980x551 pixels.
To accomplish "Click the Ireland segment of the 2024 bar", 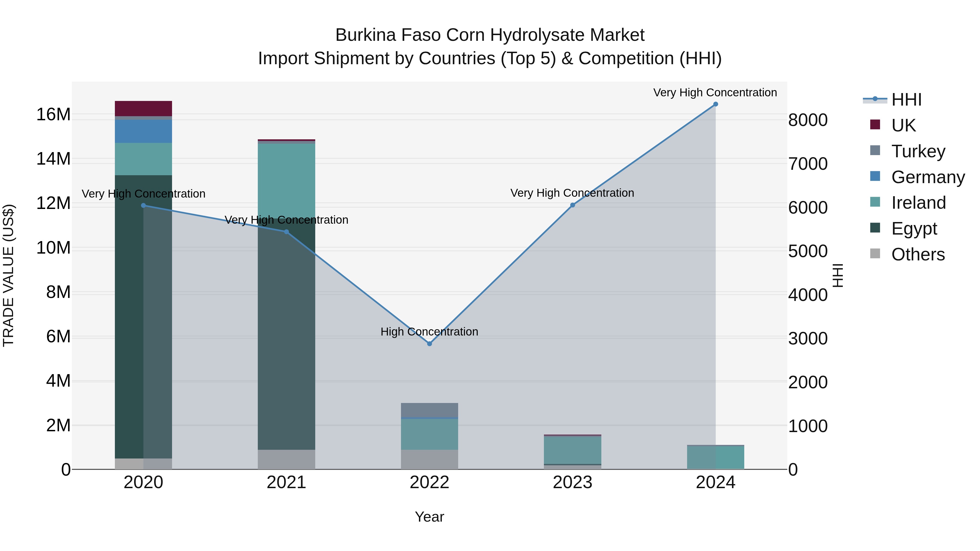I will pos(716,457).
